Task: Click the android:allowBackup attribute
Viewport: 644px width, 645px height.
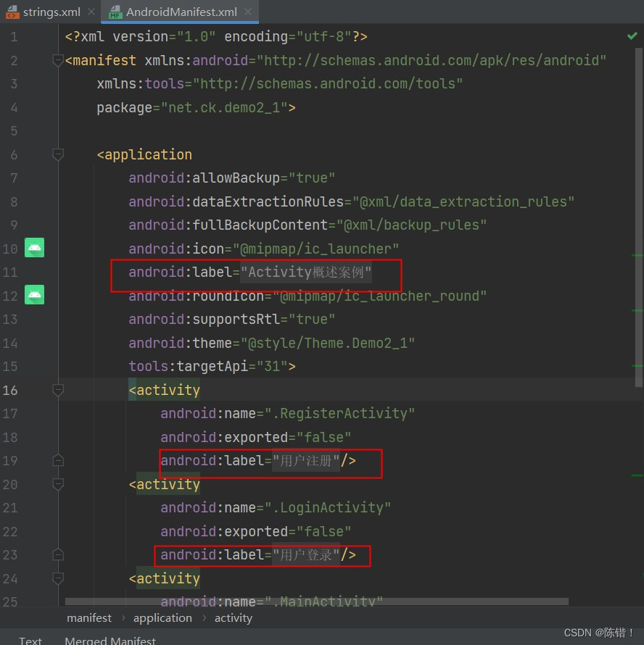Action: coord(232,178)
